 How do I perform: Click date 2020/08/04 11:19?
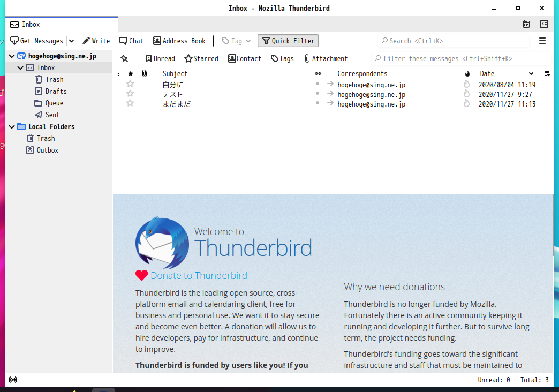pyautogui.click(x=507, y=85)
